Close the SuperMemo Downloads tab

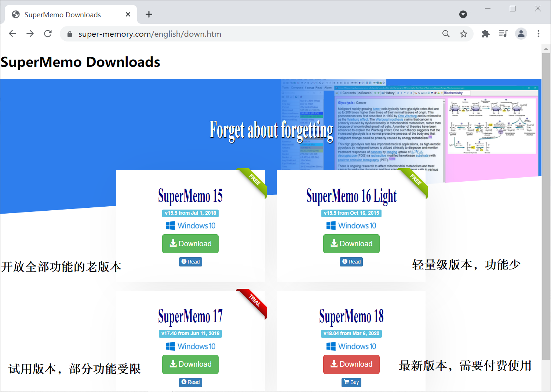coord(128,14)
